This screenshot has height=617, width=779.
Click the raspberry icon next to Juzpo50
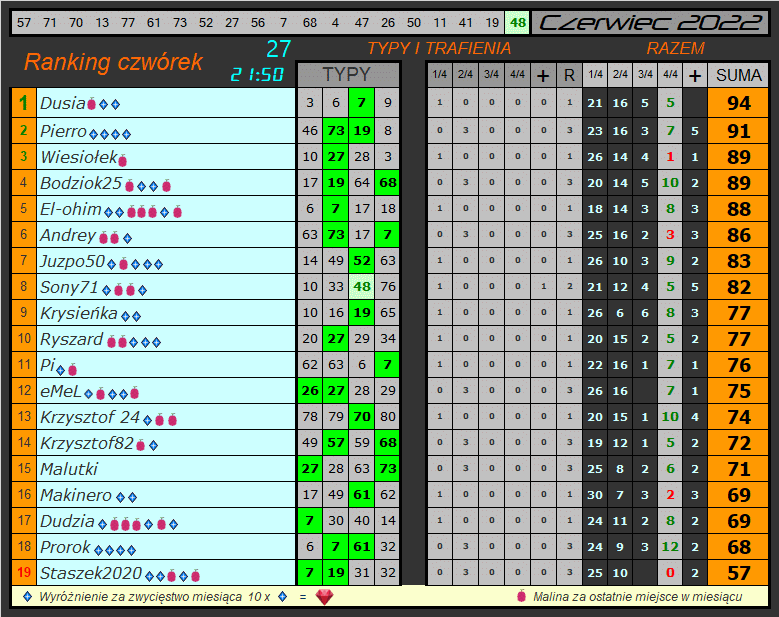124,263
